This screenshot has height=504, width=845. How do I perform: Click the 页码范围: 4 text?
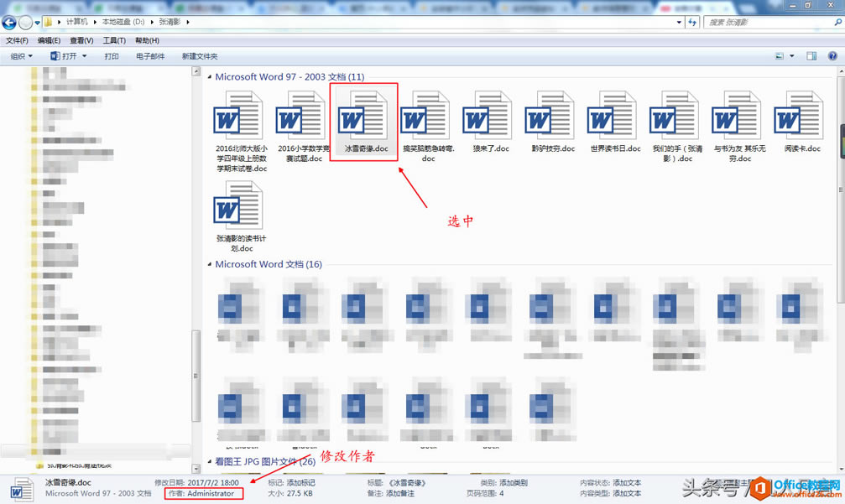coord(485,493)
